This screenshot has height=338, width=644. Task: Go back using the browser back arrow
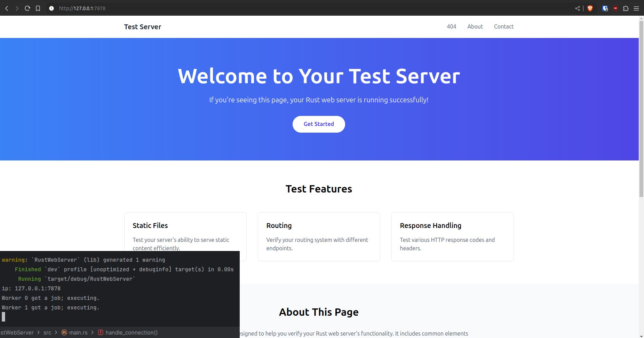coord(7,8)
